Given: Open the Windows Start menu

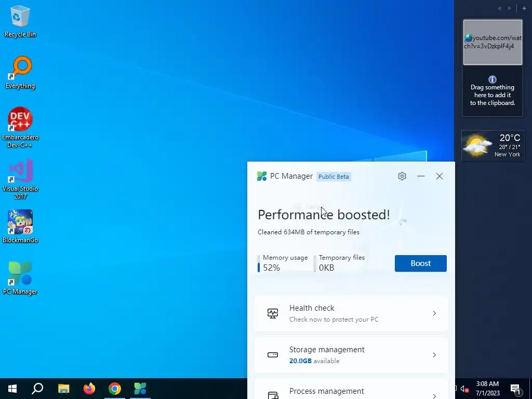Looking at the screenshot, I should click(12, 389).
